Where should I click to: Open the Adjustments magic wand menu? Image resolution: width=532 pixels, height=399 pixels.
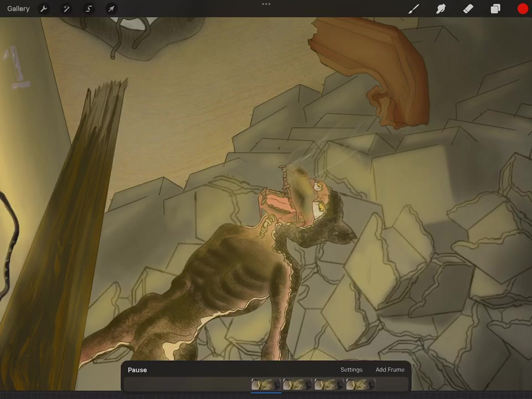pos(66,9)
